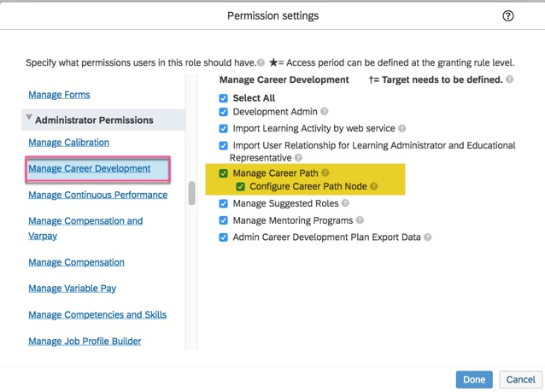Image resolution: width=545 pixels, height=392 pixels.
Task: Select Manage Continuous Performance link
Action: pyautogui.click(x=97, y=195)
